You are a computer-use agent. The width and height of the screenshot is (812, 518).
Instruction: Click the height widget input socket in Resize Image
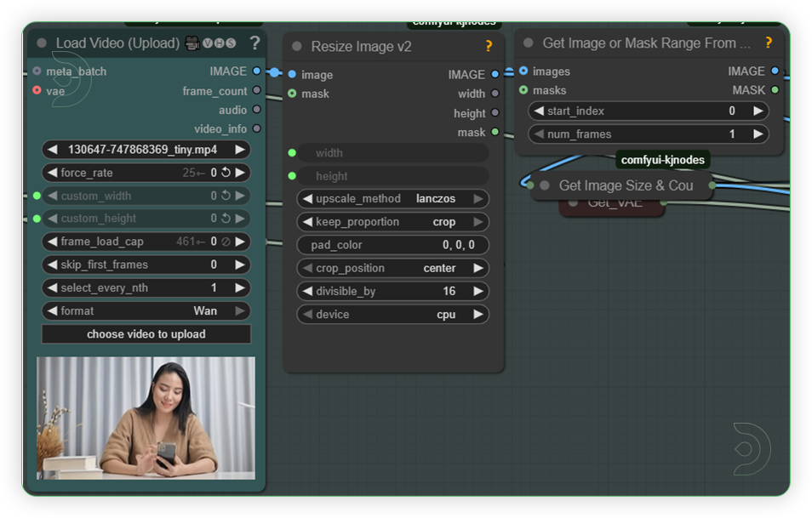[292, 176]
